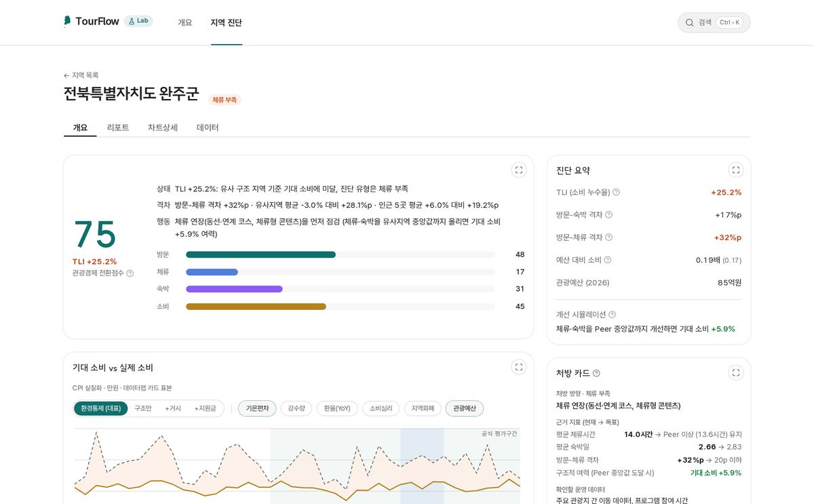Click the 체류 blue progress bar
This screenshot has width=814, height=504.
click(x=212, y=272)
